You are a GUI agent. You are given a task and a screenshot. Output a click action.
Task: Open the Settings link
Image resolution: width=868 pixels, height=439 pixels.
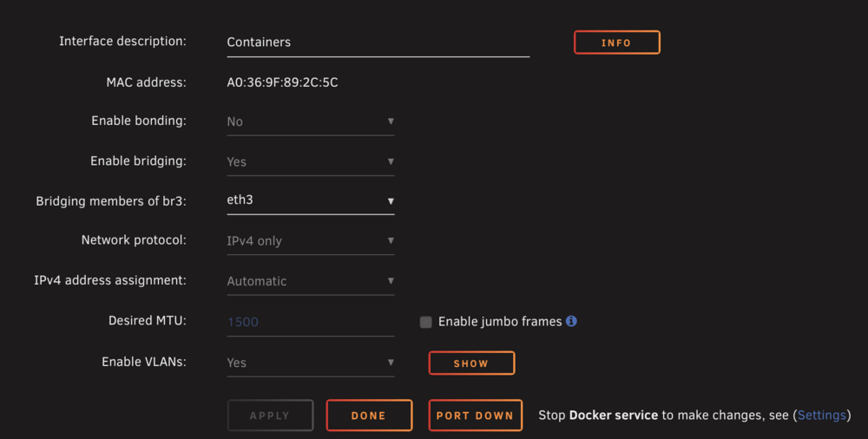click(821, 416)
